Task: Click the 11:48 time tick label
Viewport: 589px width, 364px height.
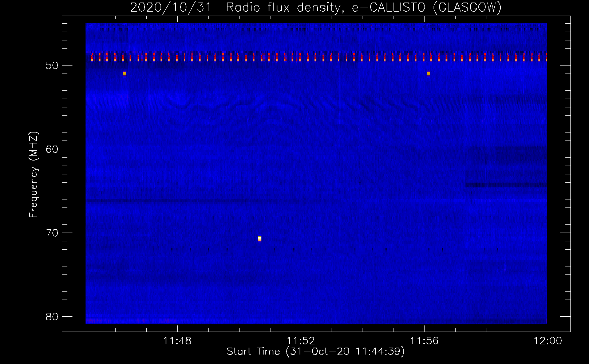Action: click(x=177, y=341)
